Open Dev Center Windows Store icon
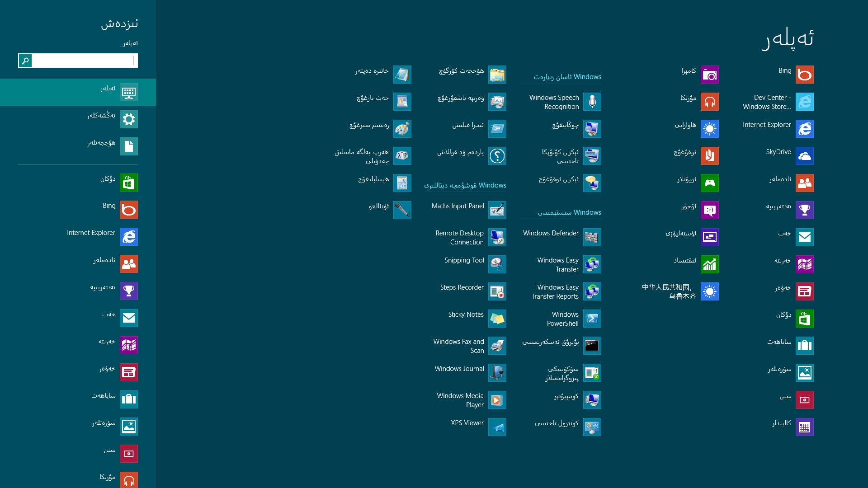This screenshot has height=488, width=868. pos(805,102)
